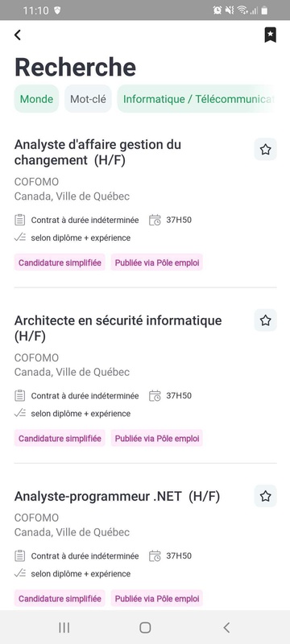Viewport: 290px width, 644px height.
Task: Open Architecte en sécurité informatique offer title
Action: click(118, 328)
